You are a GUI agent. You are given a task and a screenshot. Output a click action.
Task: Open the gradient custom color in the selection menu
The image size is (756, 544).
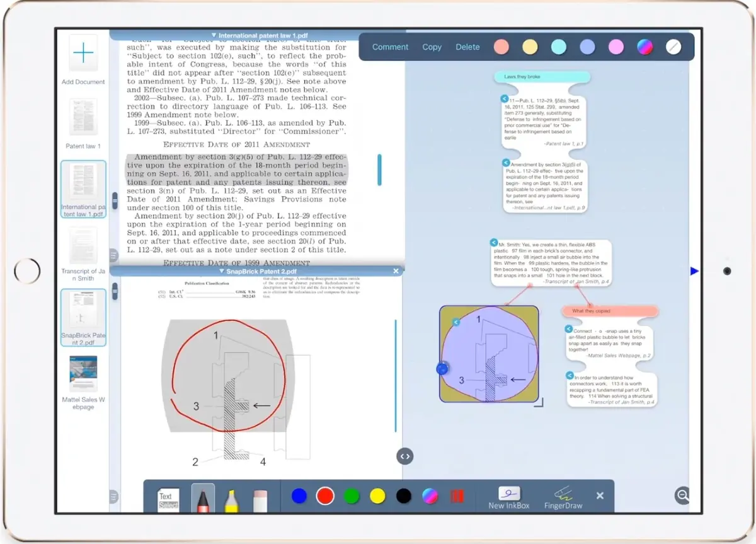click(x=644, y=47)
